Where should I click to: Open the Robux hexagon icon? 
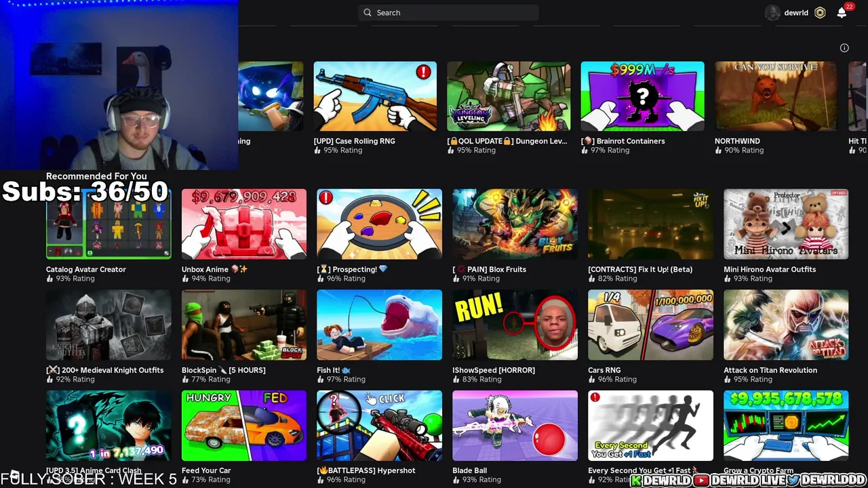click(x=820, y=13)
